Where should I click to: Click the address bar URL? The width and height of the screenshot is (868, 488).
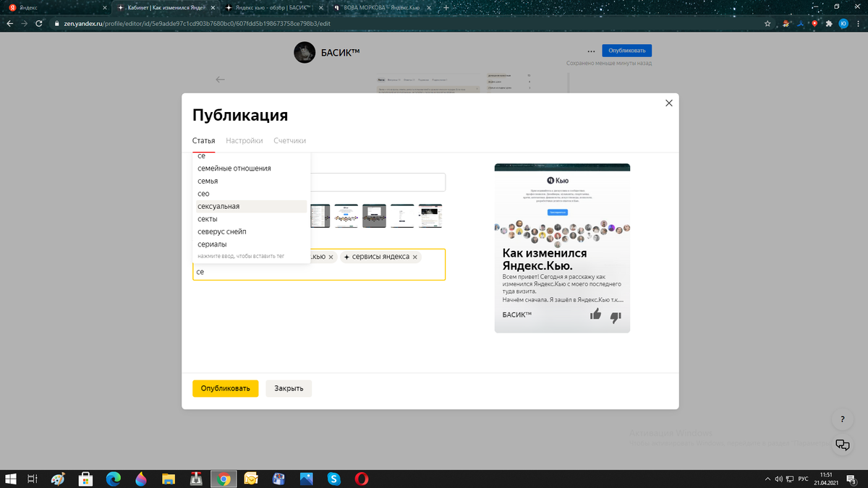(x=197, y=23)
